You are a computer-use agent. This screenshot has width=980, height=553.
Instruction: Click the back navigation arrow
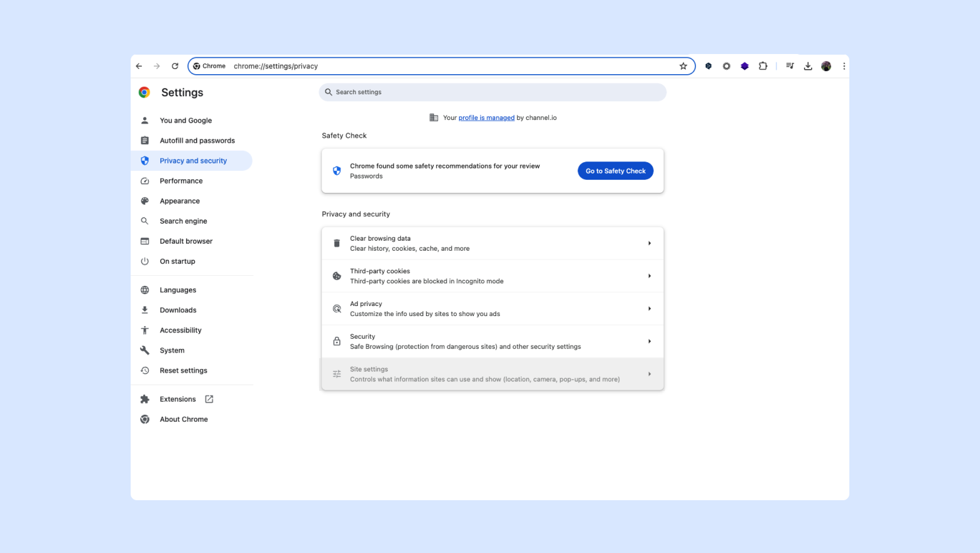(x=139, y=66)
